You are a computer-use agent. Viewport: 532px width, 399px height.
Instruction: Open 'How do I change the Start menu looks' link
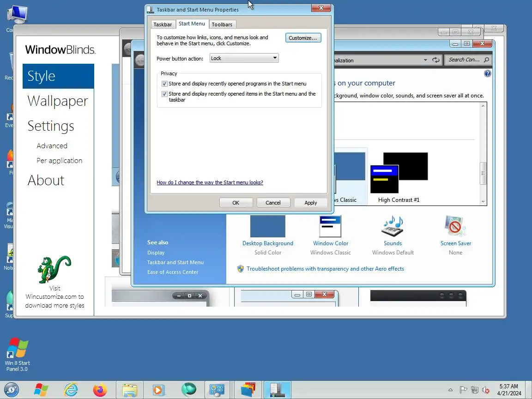pyautogui.click(x=210, y=182)
